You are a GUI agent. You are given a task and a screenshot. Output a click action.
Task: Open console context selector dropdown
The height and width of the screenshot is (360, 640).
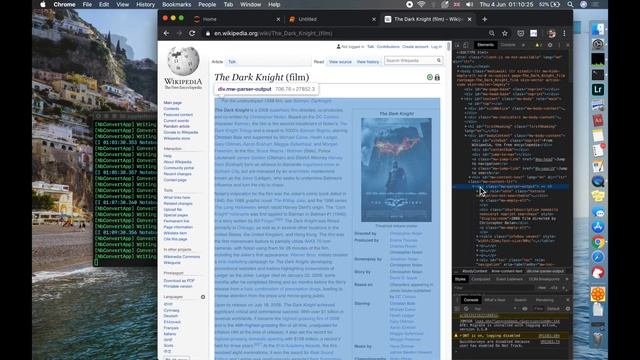(x=495, y=309)
